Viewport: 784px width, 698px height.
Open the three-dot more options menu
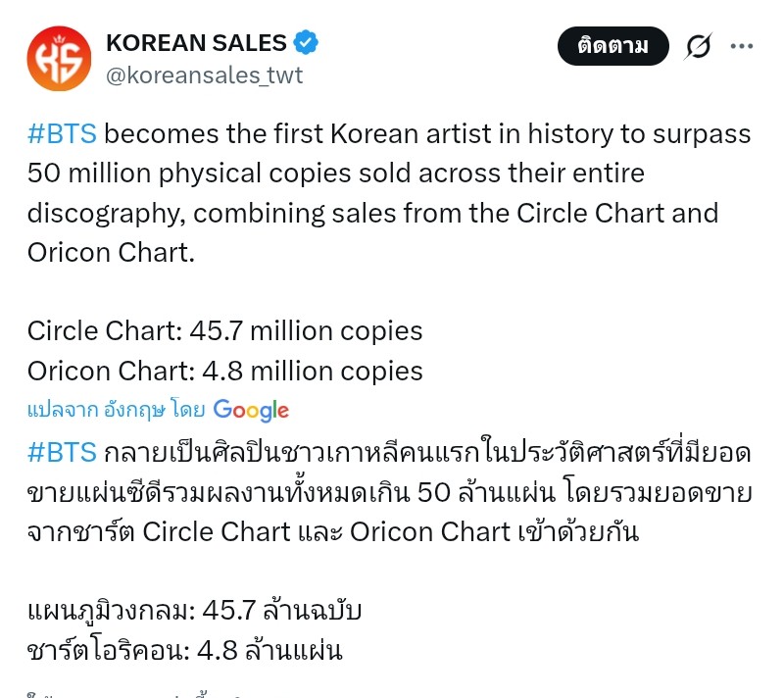pyautogui.click(x=743, y=45)
